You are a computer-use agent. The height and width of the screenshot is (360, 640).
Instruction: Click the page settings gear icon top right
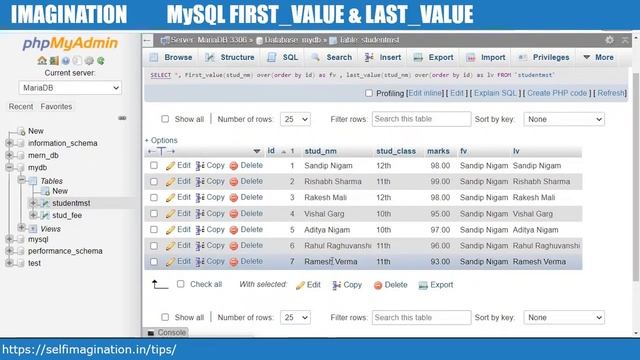coord(609,40)
